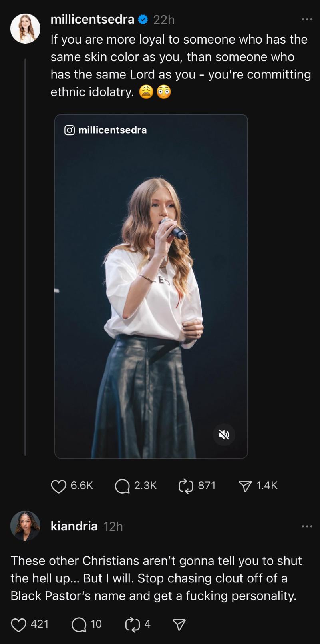
Task: Open kiandria's profile via username
Action: [74, 526]
